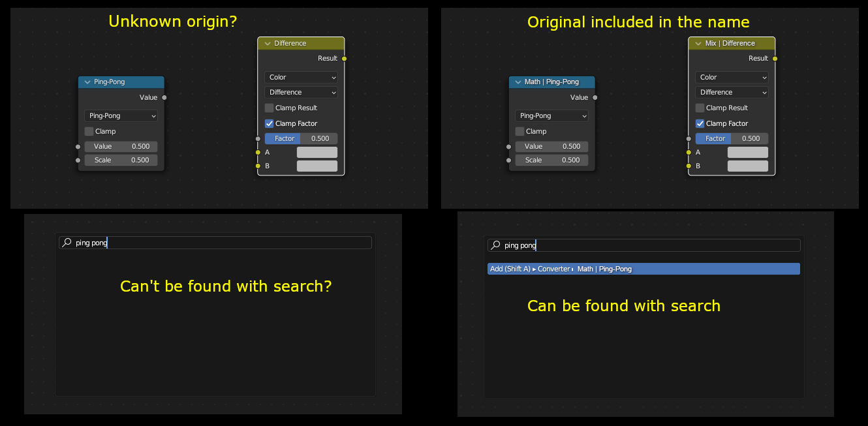Click B input socket on Mix | Difference node

[x=689, y=166]
